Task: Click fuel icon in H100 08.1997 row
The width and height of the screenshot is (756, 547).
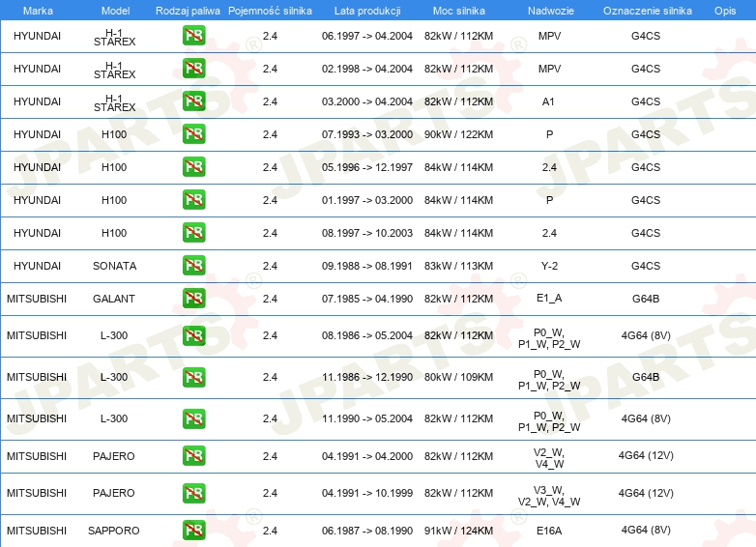Action: click(x=193, y=232)
